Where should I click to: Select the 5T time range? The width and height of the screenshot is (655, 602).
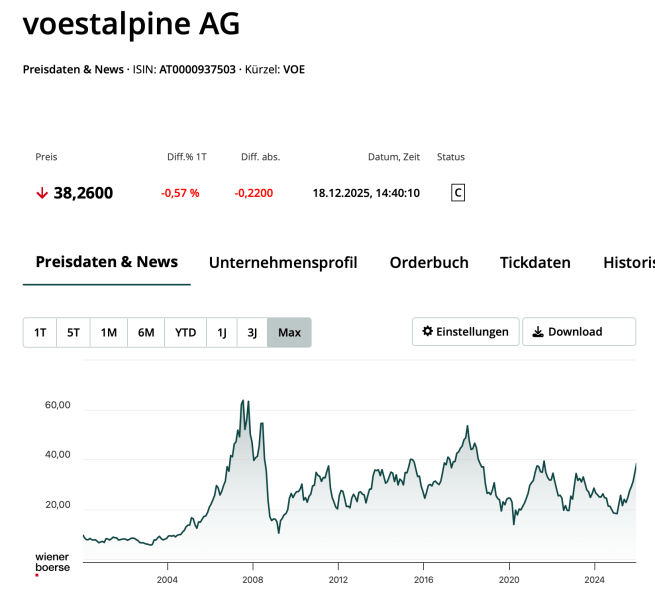pyautogui.click(x=73, y=332)
